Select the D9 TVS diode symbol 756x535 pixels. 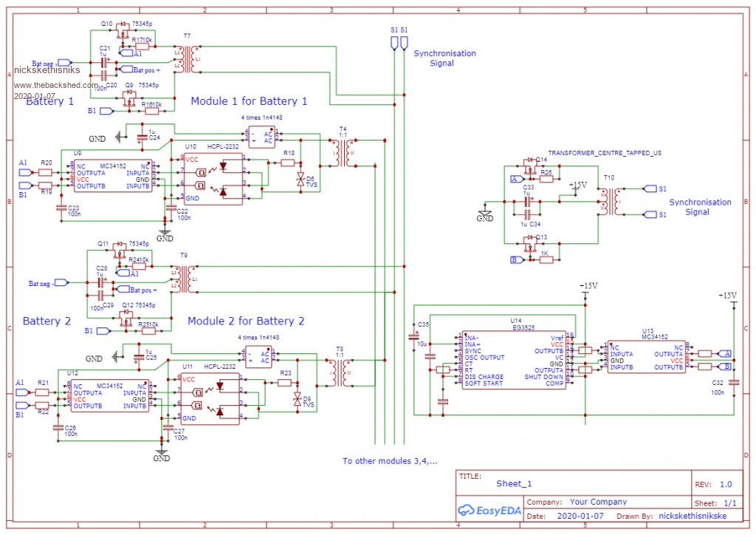click(298, 399)
